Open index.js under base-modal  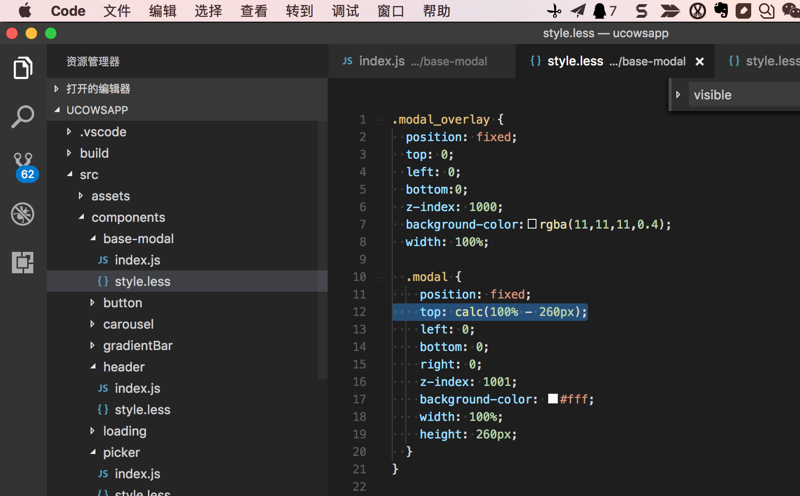pyautogui.click(x=187, y=260)
